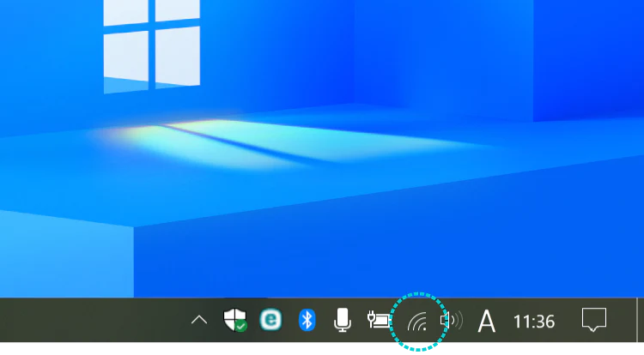Click the green checkmark badge on the shield
The width and height of the screenshot is (644, 355).
tap(241, 326)
